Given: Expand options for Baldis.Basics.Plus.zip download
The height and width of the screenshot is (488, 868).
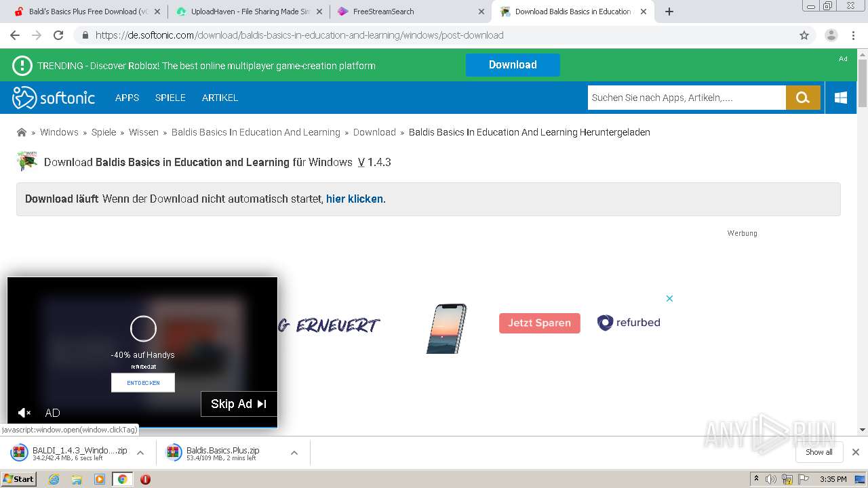Looking at the screenshot, I should 294,453.
